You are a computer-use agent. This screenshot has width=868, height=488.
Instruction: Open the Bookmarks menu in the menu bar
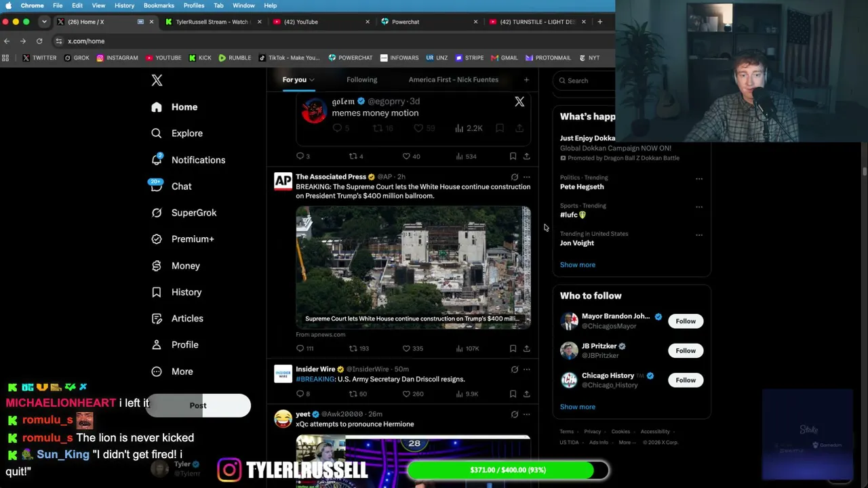pyautogui.click(x=159, y=5)
